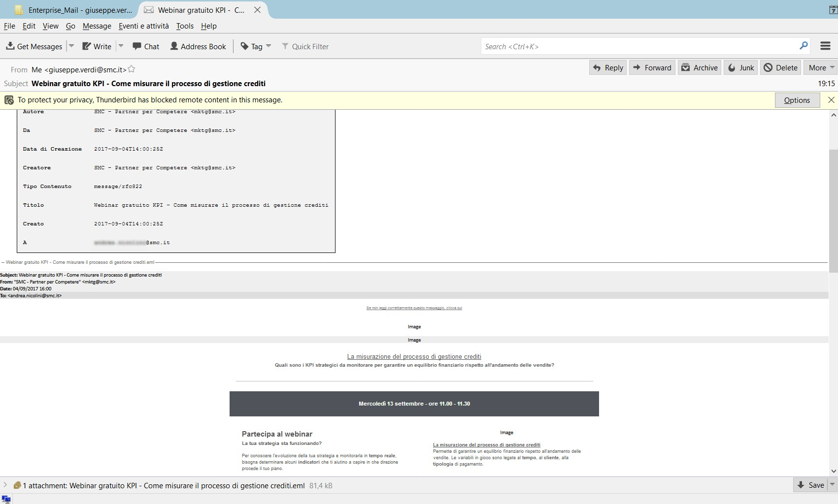The height and width of the screenshot is (504, 838).
Task: Open 'Se non leggi correttamente' link
Action: pos(414,308)
